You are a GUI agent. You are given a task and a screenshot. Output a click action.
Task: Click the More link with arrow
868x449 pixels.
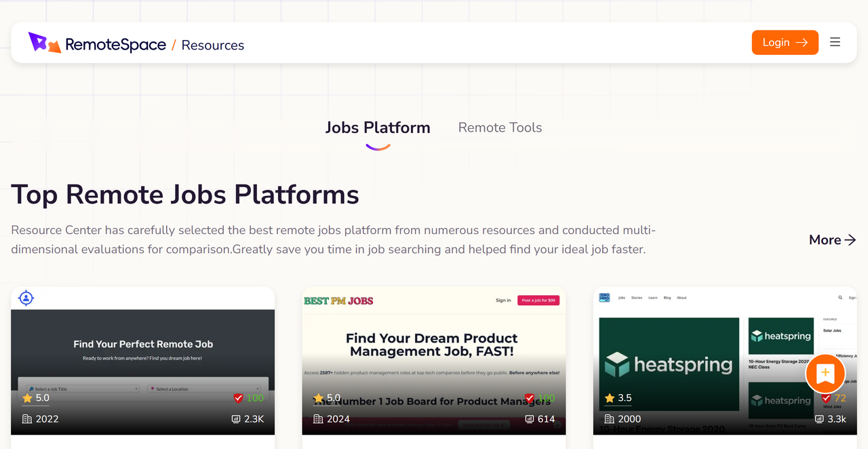tap(833, 240)
